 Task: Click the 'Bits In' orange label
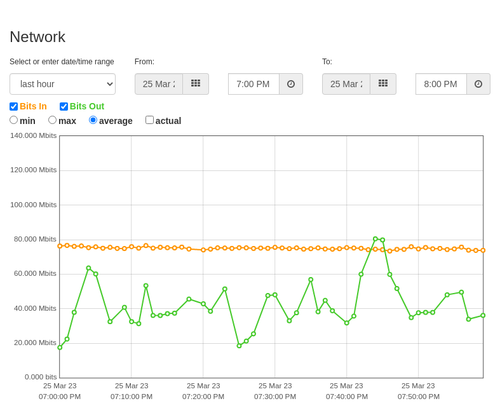tap(33, 106)
